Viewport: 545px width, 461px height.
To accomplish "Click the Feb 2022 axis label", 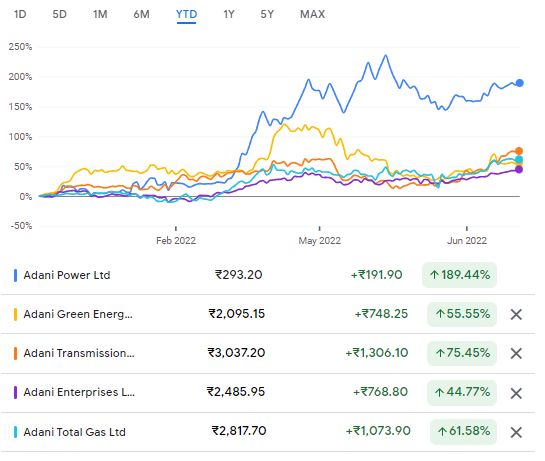I will click(x=176, y=241).
